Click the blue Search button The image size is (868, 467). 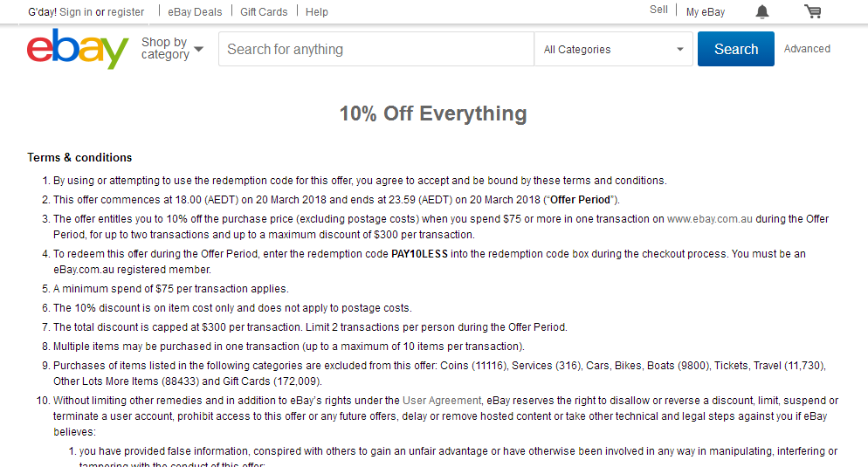pos(735,49)
